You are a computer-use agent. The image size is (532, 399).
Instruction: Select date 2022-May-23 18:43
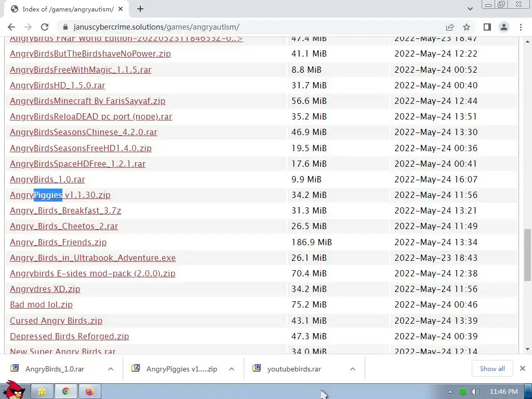[x=436, y=258]
